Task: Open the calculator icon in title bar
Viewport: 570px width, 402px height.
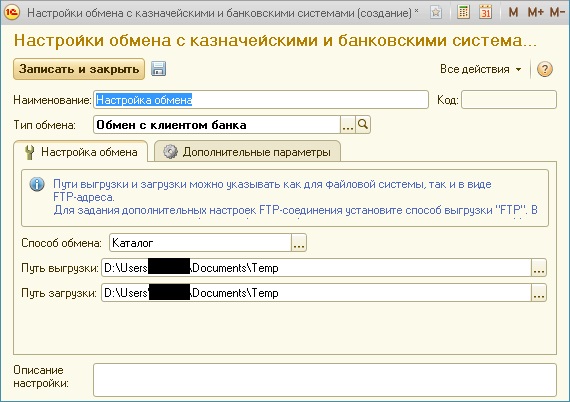Action: tap(463, 12)
